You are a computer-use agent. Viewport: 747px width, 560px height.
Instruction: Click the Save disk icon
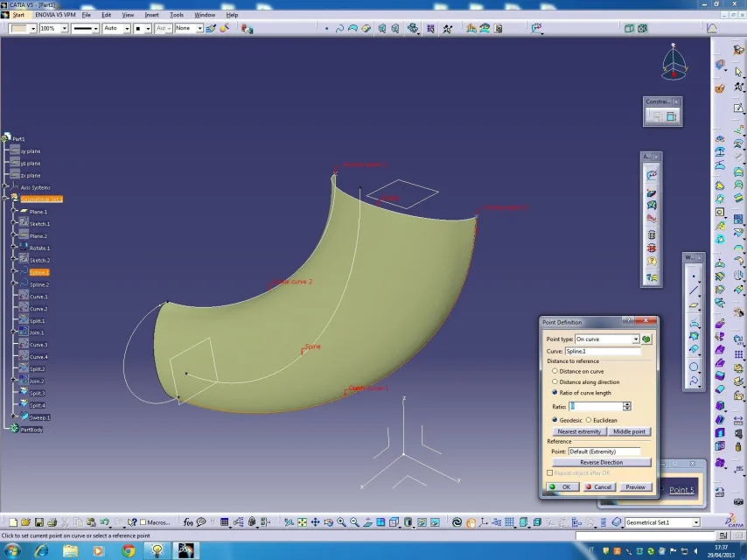[39, 522]
